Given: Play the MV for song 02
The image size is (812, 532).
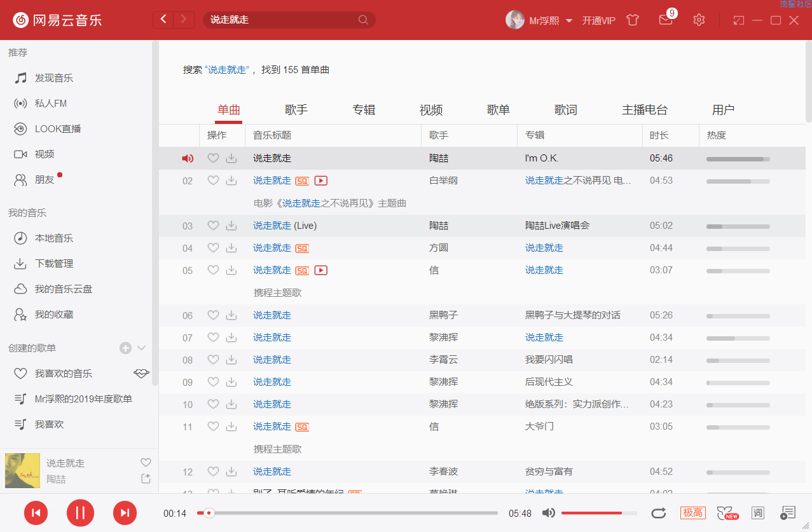Looking at the screenshot, I should click(x=321, y=181).
